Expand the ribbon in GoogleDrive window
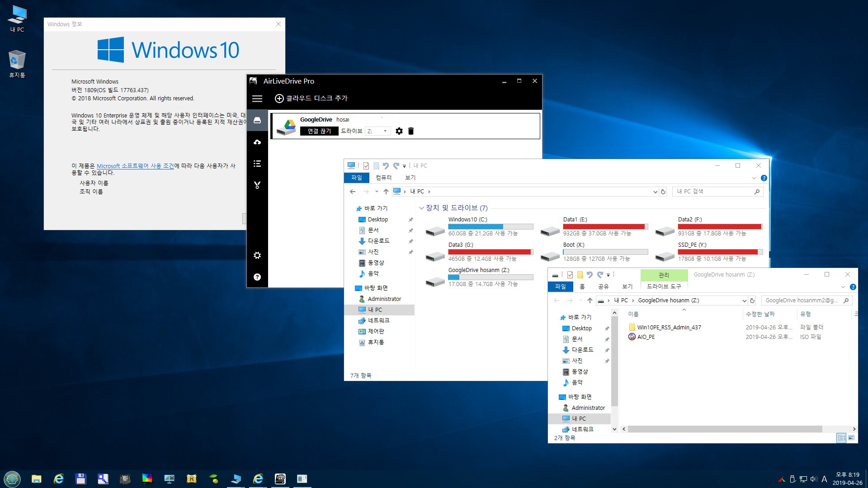The image size is (868, 488). pyautogui.click(x=843, y=287)
